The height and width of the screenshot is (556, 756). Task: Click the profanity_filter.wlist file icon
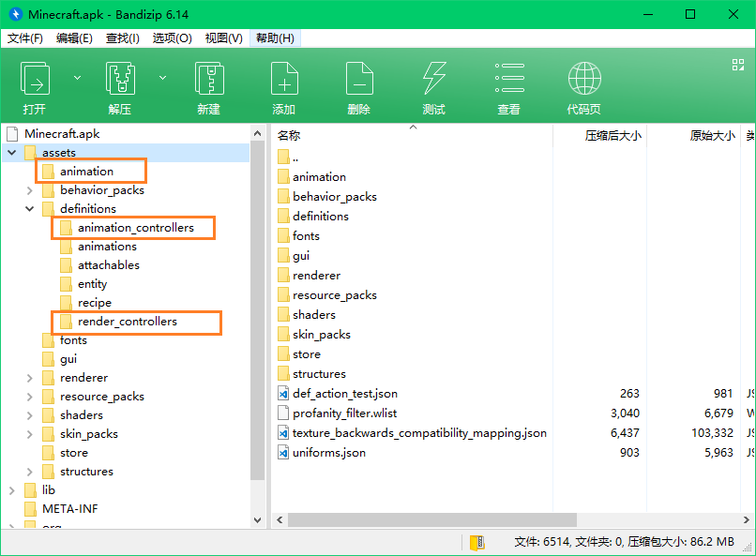point(283,413)
